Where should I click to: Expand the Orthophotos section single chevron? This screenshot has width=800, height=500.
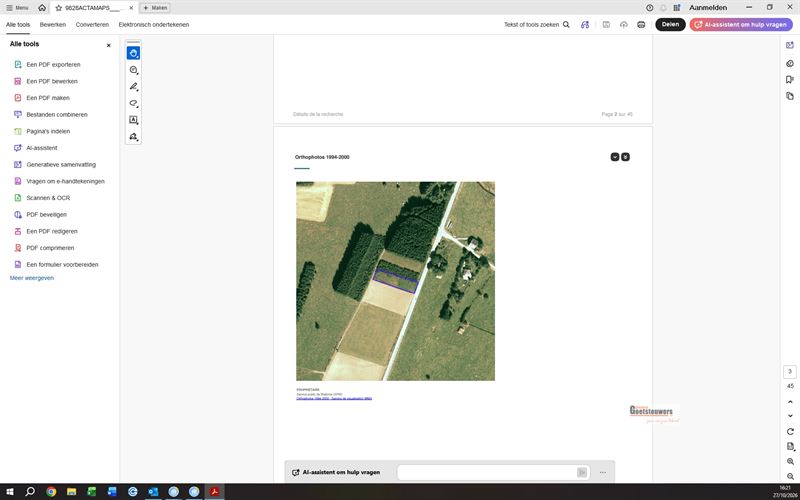click(615, 157)
